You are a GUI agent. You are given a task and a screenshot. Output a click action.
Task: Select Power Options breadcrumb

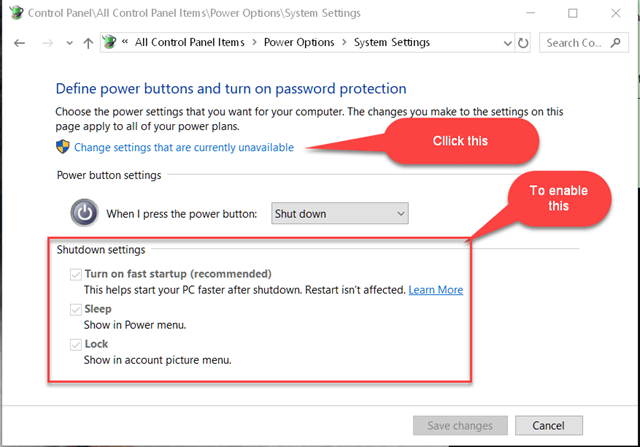(x=299, y=42)
